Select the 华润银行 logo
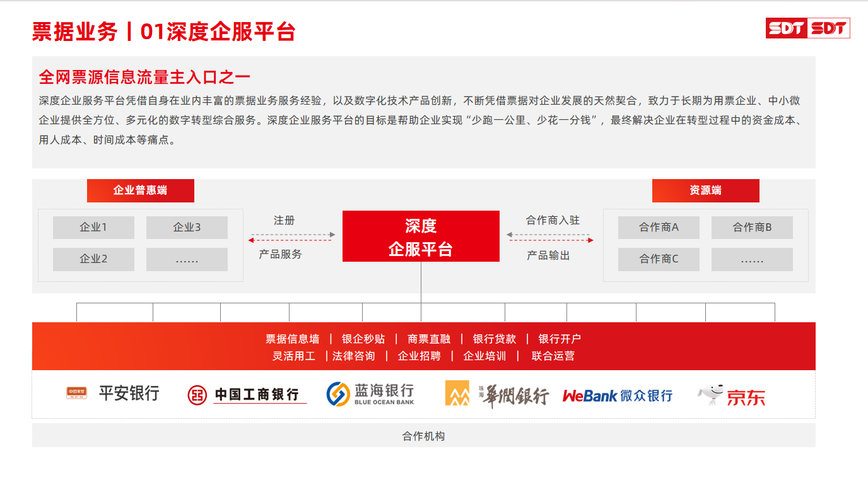 [496, 395]
